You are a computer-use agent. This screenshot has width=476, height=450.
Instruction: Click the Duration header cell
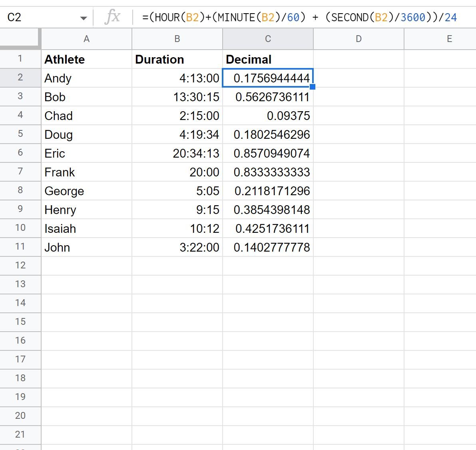(x=177, y=59)
